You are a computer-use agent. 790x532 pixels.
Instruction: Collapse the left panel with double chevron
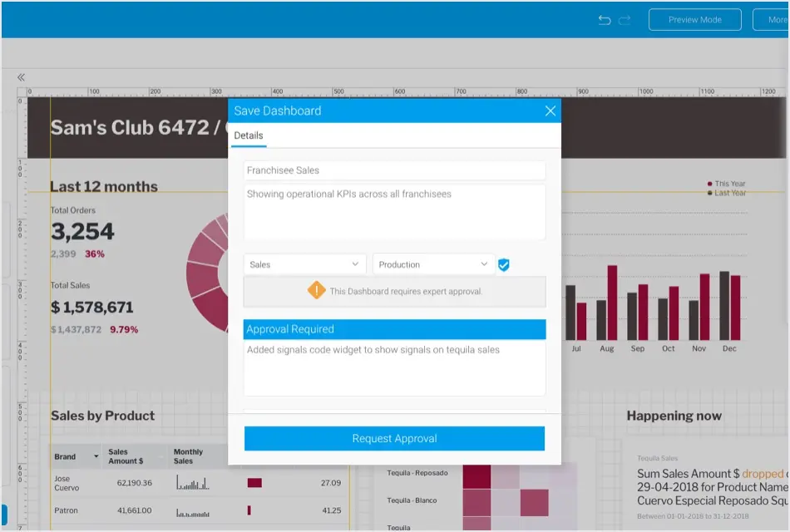[21, 77]
